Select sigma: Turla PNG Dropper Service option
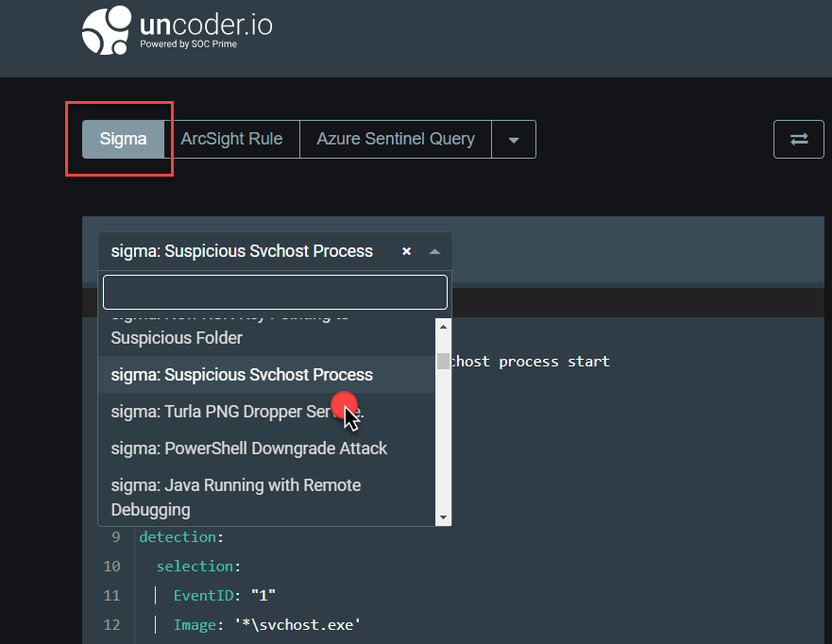The image size is (832, 644). [266, 411]
